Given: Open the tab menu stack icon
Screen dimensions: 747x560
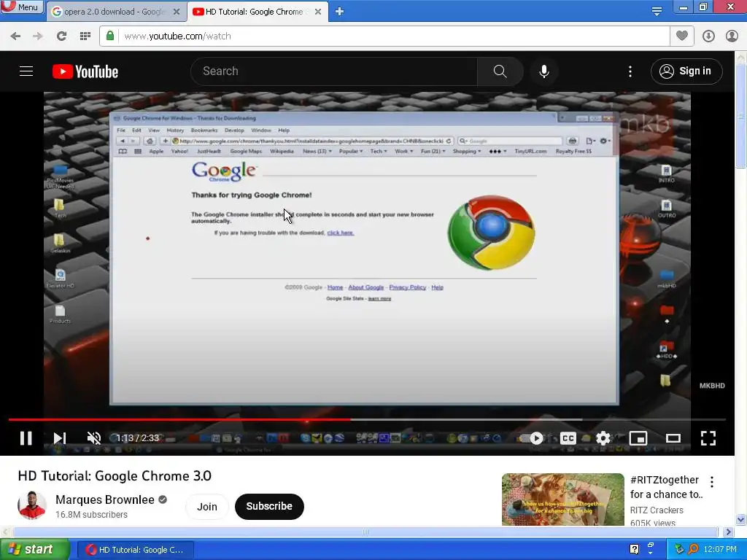Looking at the screenshot, I should 657,11.
